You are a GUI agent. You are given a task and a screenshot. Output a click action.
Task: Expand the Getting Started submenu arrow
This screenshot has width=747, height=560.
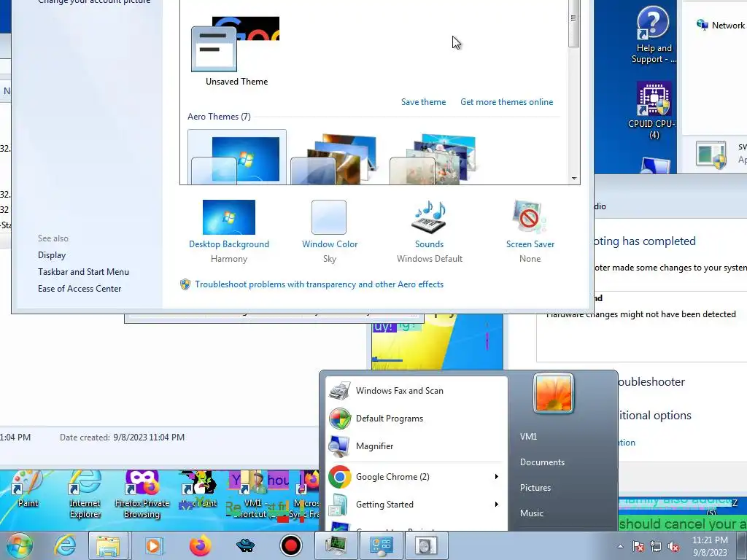pos(496,505)
